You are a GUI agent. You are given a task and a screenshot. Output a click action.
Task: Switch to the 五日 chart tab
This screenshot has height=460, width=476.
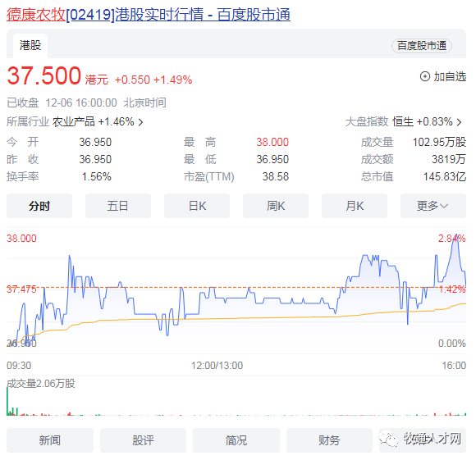coord(118,206)
